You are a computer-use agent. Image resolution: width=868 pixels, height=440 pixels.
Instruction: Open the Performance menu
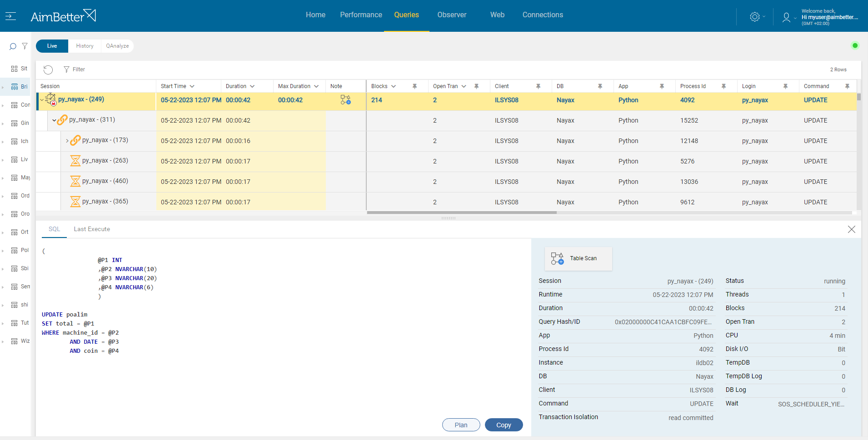361,15
